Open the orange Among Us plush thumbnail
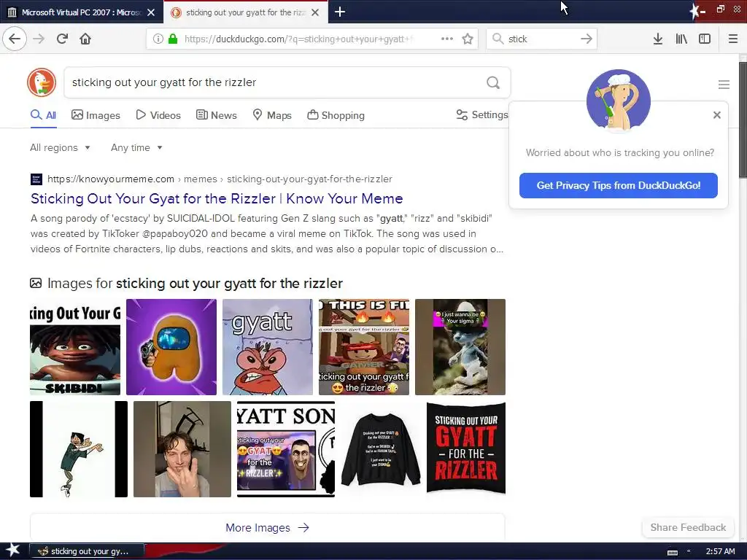 (171, 347)
